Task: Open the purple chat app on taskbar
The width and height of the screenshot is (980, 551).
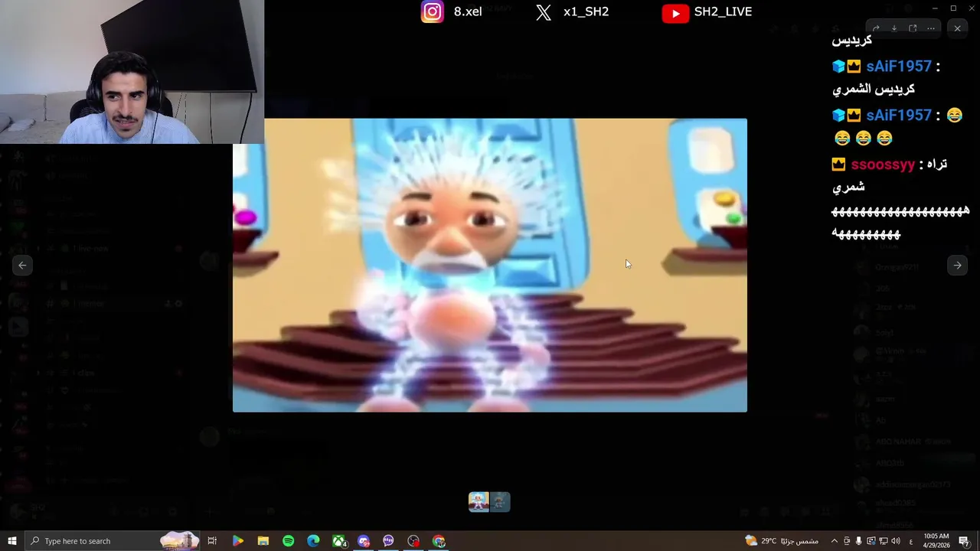Action: tap(388, 541)
